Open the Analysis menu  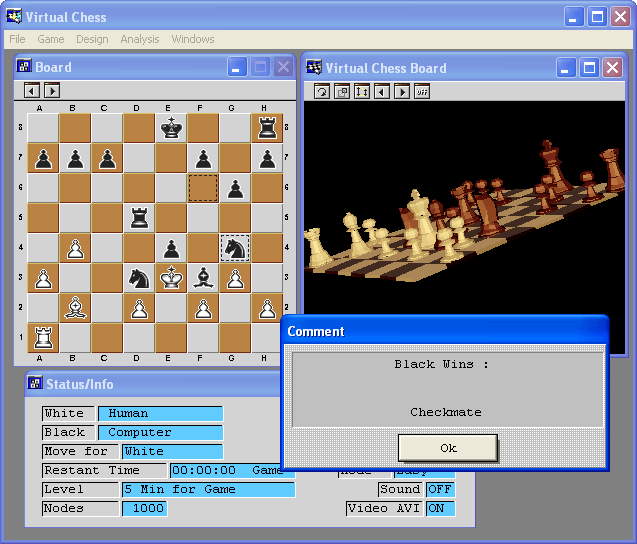(139, 39)
